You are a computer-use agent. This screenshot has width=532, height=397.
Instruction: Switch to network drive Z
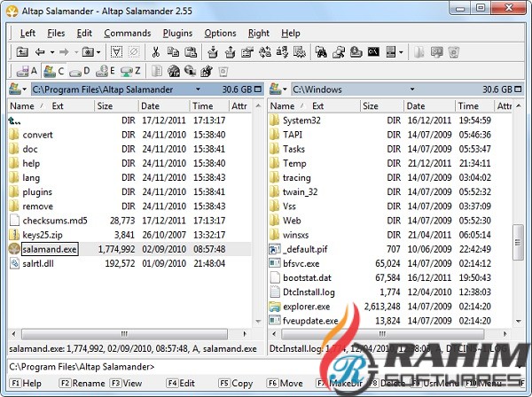tap(130, 71)
